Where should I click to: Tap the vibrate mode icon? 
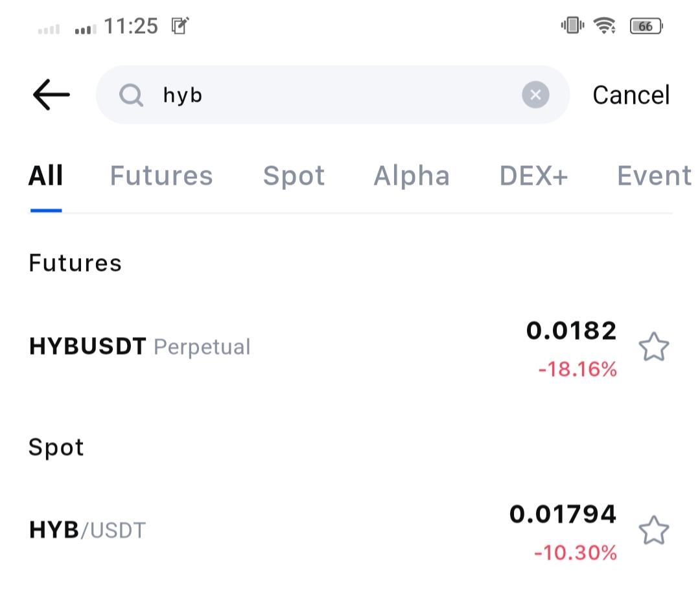coord(572,25)
